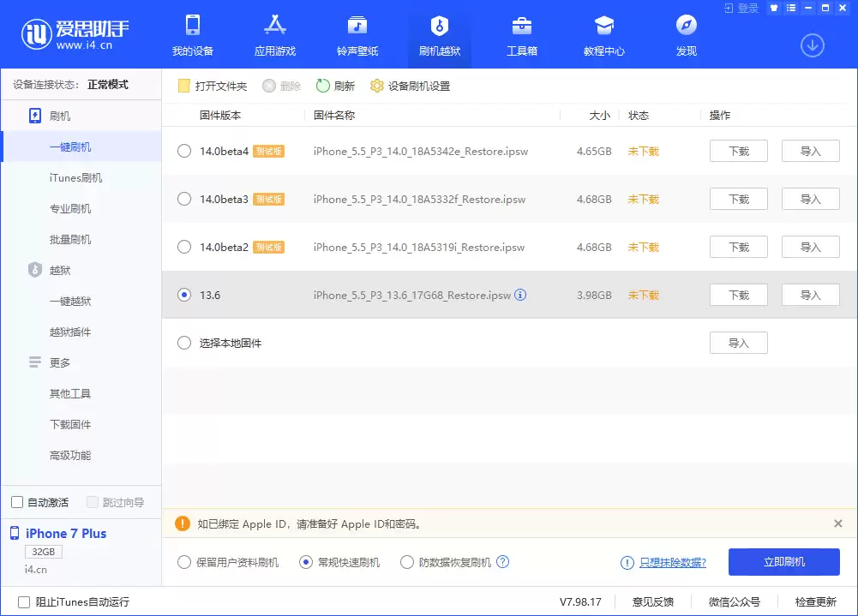858x616 pixels.
Task: Open 工具箱 toolbox tab
Action: [x=522, y=36]
